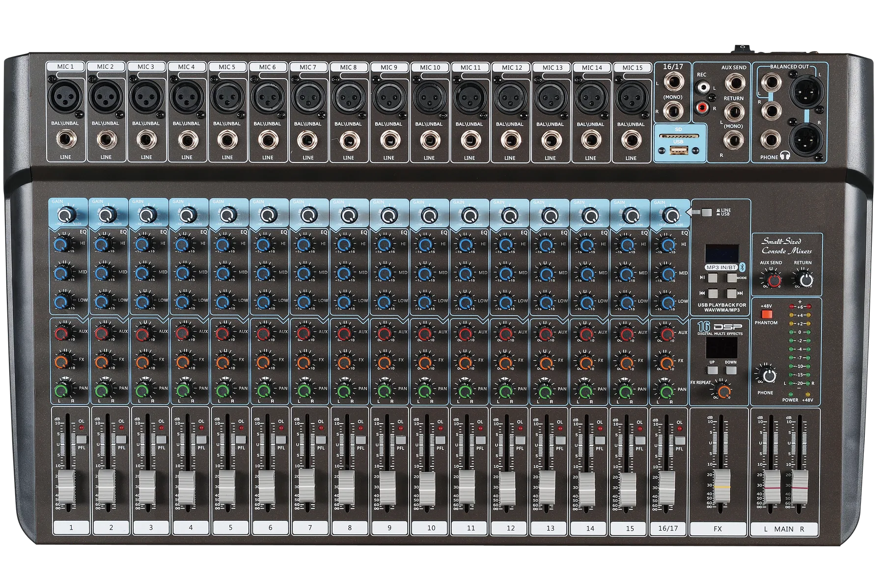The image size is (884, 588).
Task: Click the MIC 12 XLR input socket
Action: point(510,97)
